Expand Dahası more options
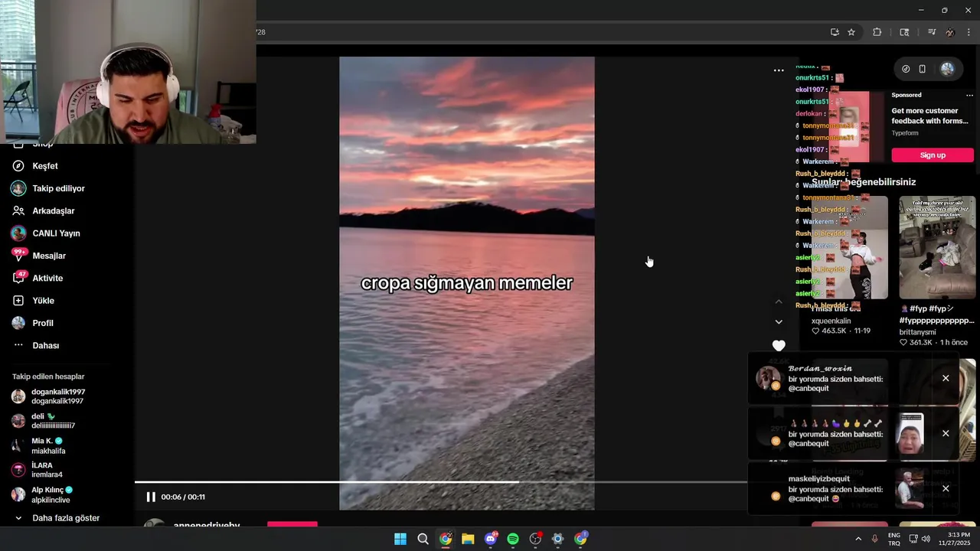The width and height of the screenshot is (980, 551). pyautogui.click(x=45, y=345)
